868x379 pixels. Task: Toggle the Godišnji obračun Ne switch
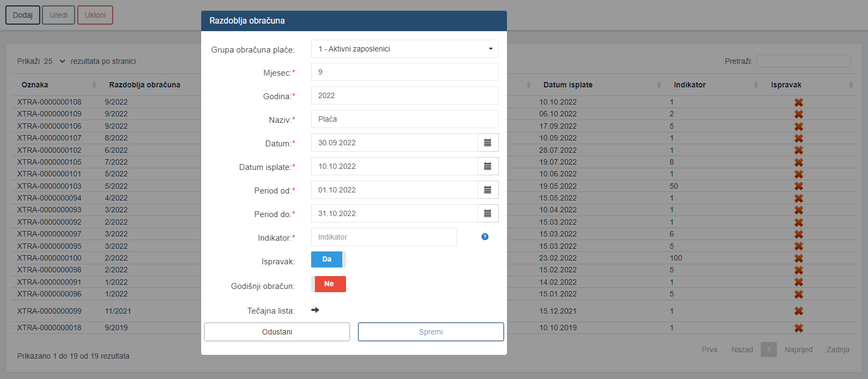[x=328, y=284]
